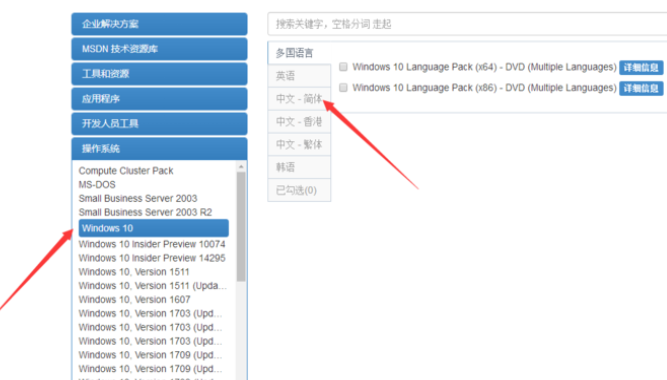Click Windows 10 Language Pack (x64) title

(484, 67)
